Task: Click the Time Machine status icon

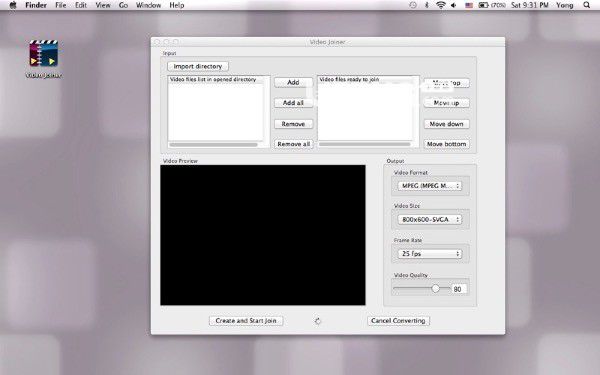Action: (x=413, y=5)
